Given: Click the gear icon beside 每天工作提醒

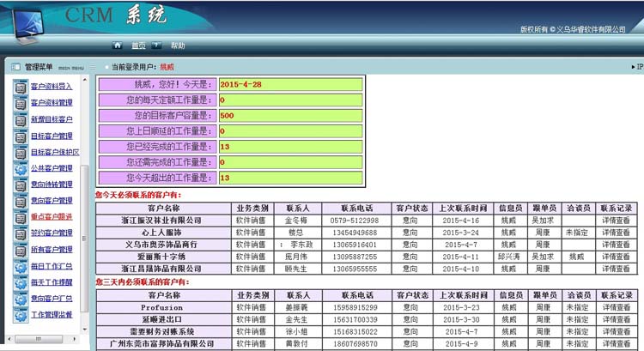Looking at the screenshot, I should point(21,283).
